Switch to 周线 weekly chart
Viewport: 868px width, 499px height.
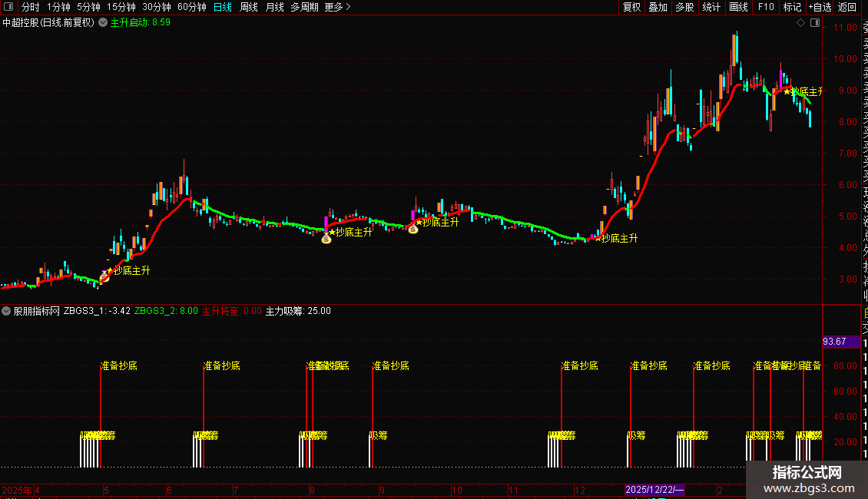(x=249, y=7)
